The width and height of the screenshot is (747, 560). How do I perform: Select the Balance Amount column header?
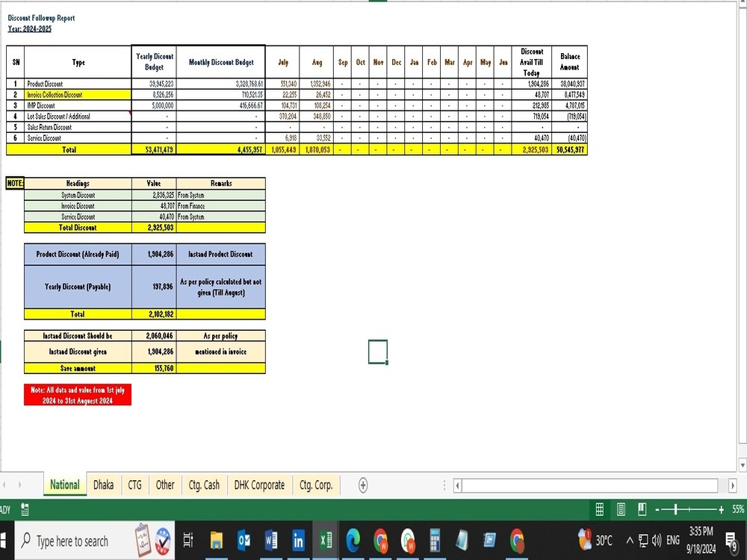point(570,62)
